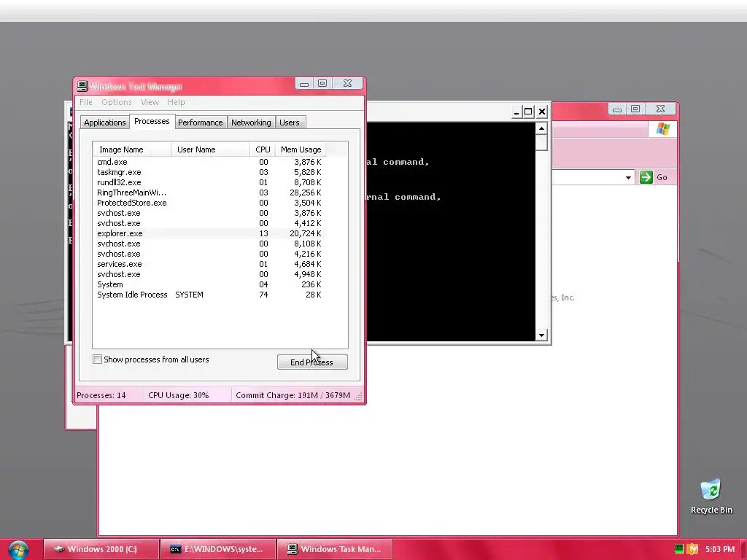Switch to the Performance tab

click(201, 122)
